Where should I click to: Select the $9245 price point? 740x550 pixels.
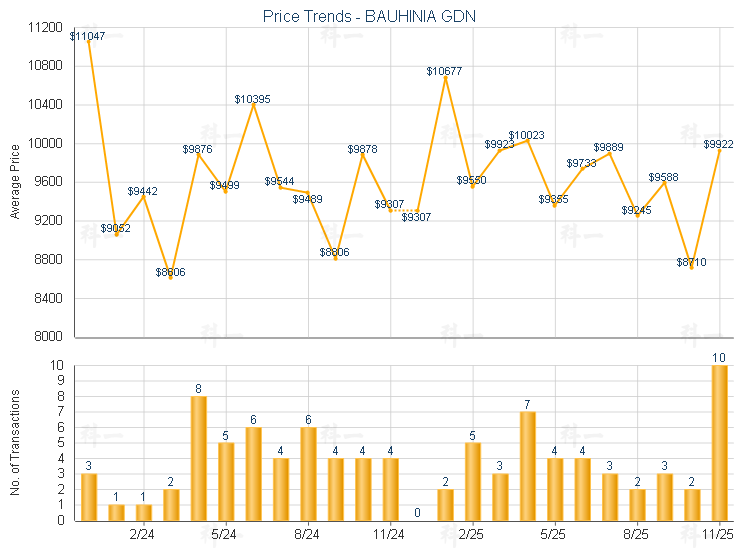point(637,215)
